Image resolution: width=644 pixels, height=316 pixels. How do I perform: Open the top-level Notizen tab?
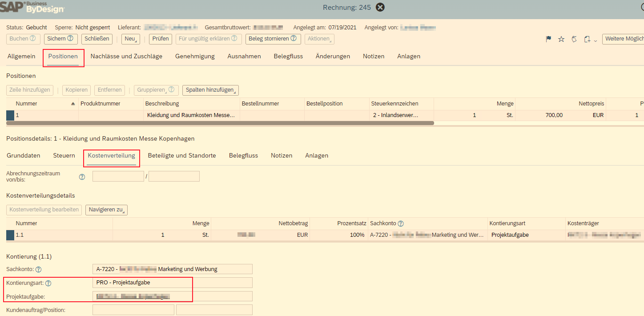pos(374,56)
